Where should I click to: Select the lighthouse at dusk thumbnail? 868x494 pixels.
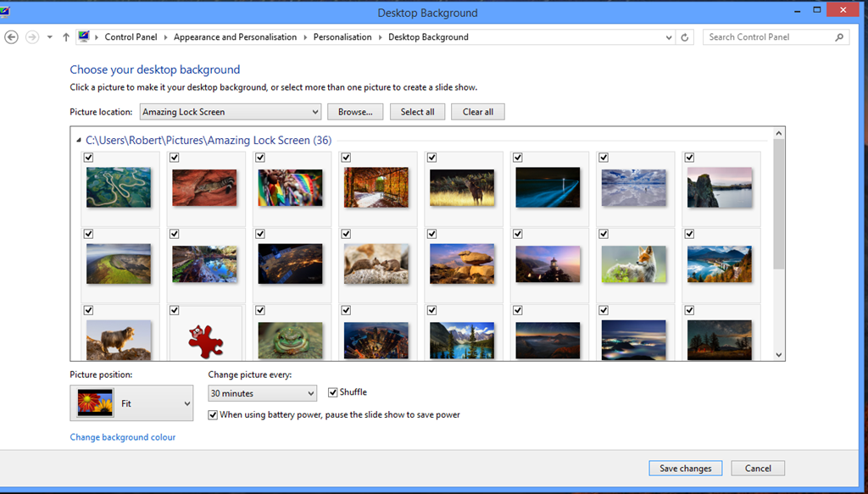tap(548, 264)
